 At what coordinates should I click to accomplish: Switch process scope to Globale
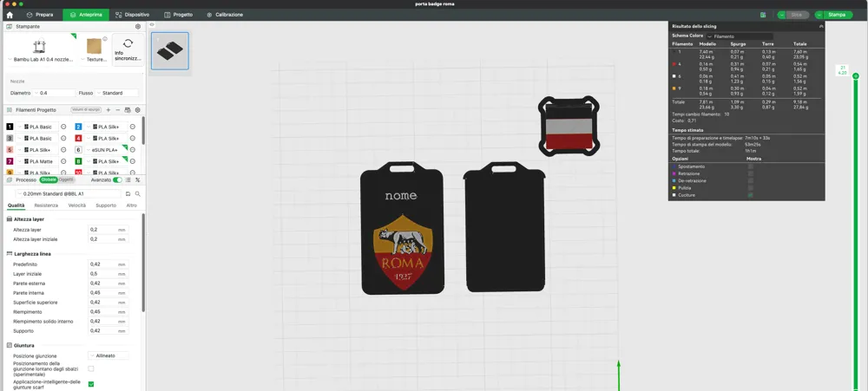tap(48, 179)
